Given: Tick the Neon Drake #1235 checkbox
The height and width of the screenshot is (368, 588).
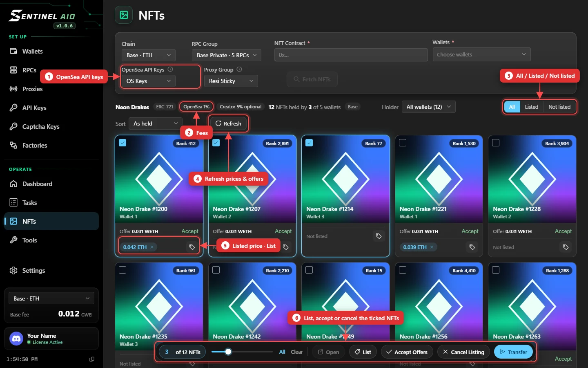Looking at the screenshot, I should point(122,270).
